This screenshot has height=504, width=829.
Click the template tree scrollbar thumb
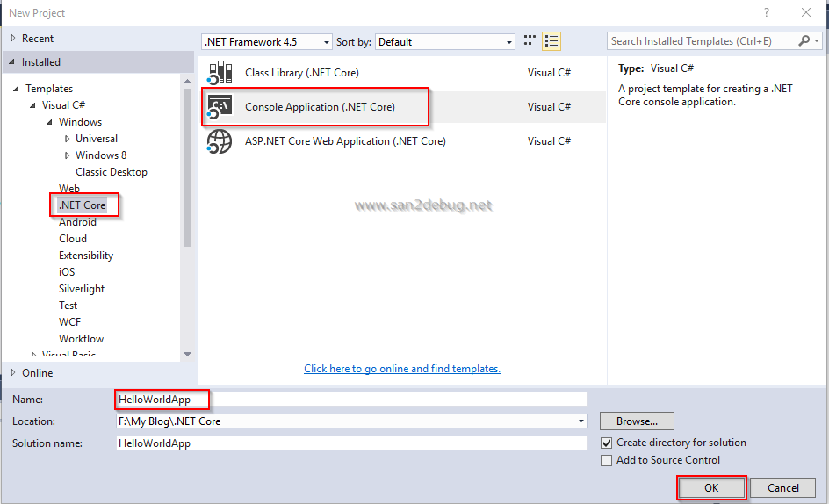pyautogui.click(x=187, y=168)
